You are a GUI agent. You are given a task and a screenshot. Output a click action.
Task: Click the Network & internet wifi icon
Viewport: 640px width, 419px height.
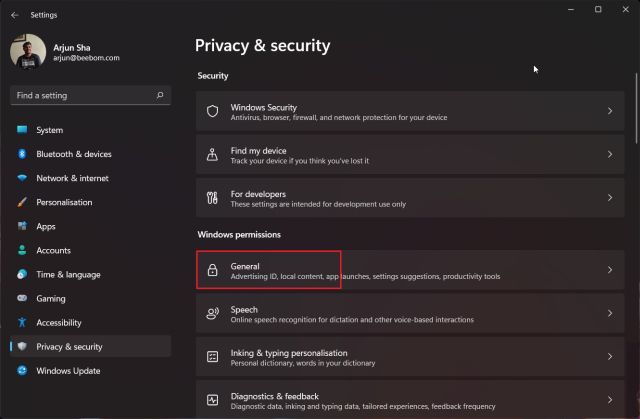click(x=22, y=178)
